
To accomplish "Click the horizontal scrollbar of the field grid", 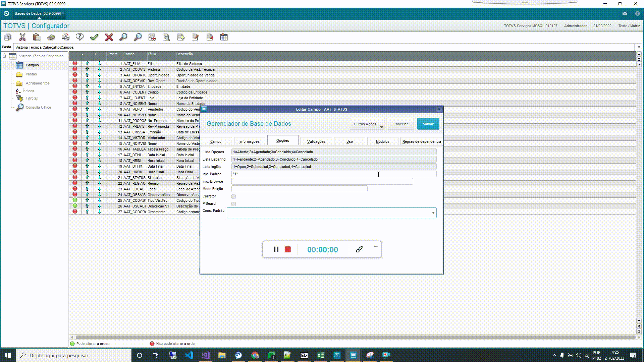I will point(356,337).
